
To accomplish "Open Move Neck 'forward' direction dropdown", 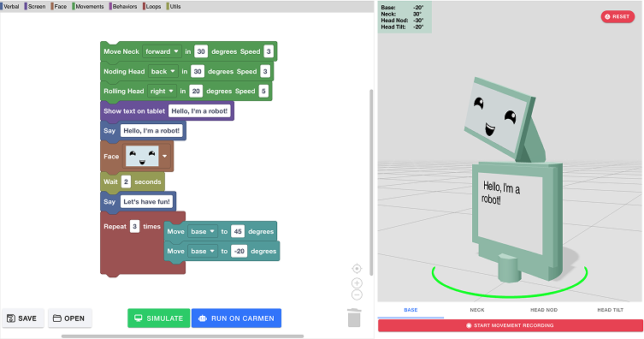I will tap(162, 51).
